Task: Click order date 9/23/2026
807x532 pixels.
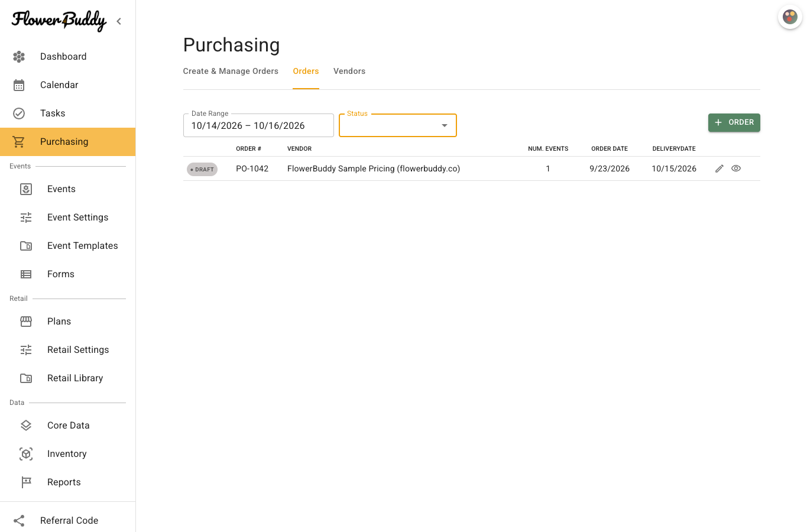Action: pyautogui.click(x=610, y=169)
